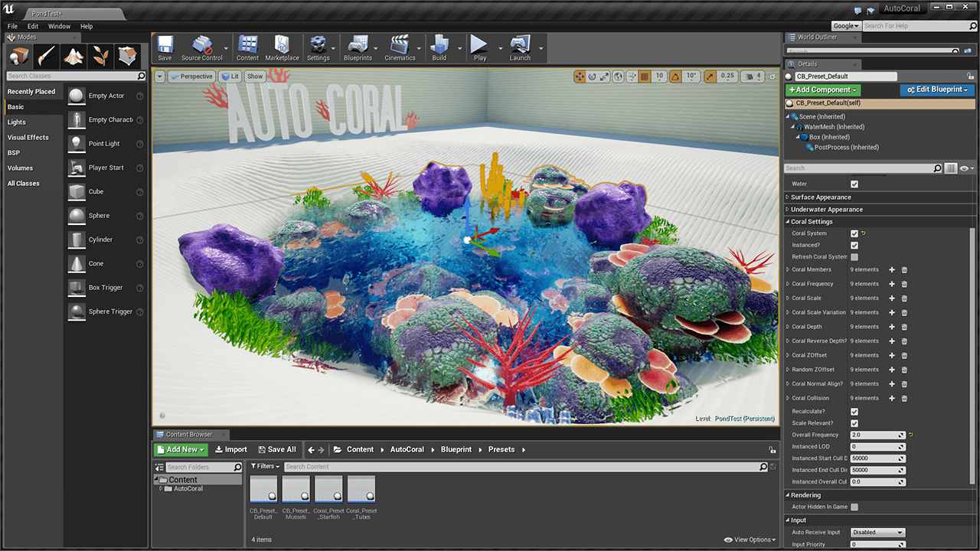Select the Point Light icon

point(77,144)
